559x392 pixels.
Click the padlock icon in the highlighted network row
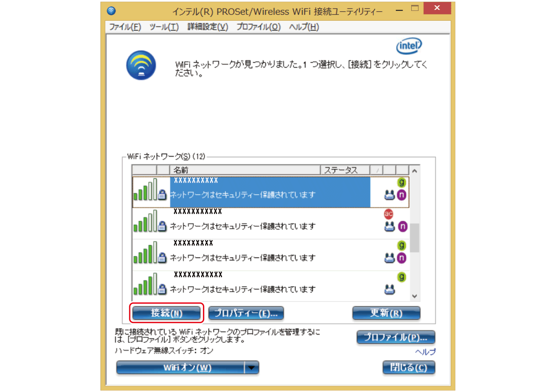[x=163, y=196]
